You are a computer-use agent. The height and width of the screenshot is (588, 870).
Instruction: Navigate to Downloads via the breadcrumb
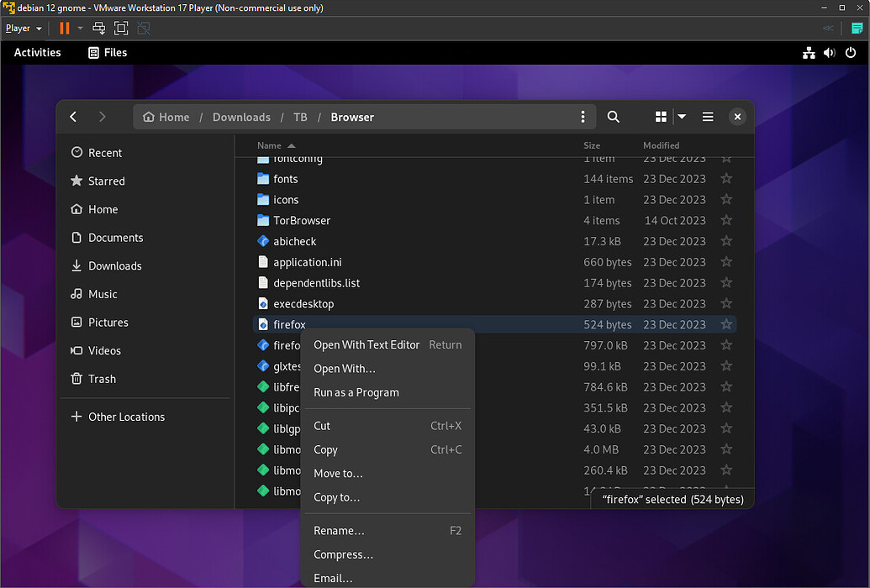click(x=241, y=117)
